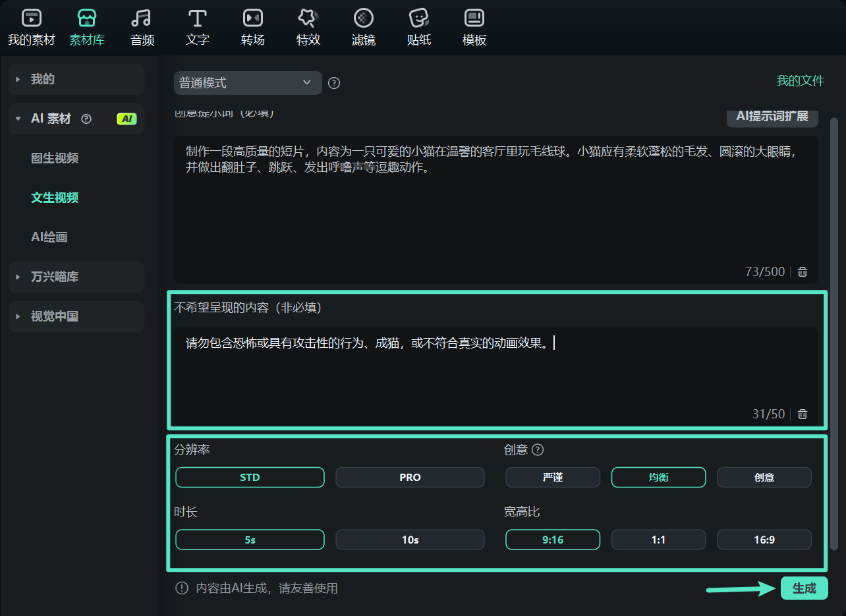Viewport: 846px width, 616px height.
Task: Open the 转场 (Transitions) panel
Action: (x=252, y=26)
